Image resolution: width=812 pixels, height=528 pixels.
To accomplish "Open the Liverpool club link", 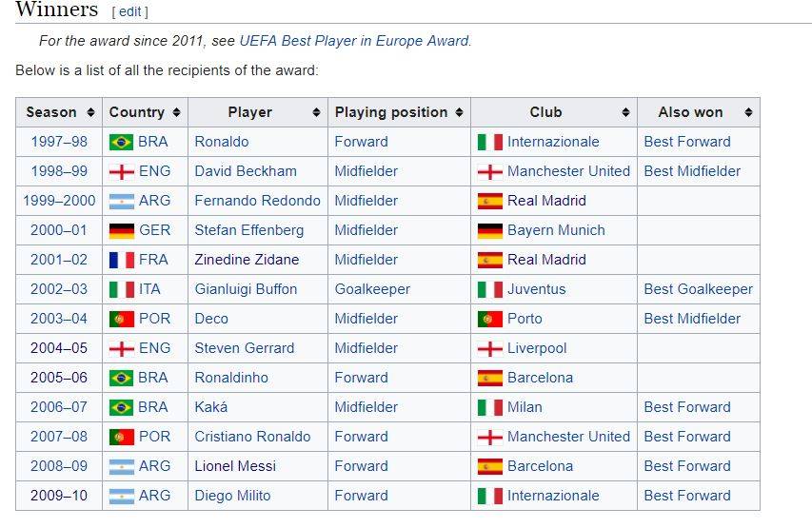I will [537, 348].
